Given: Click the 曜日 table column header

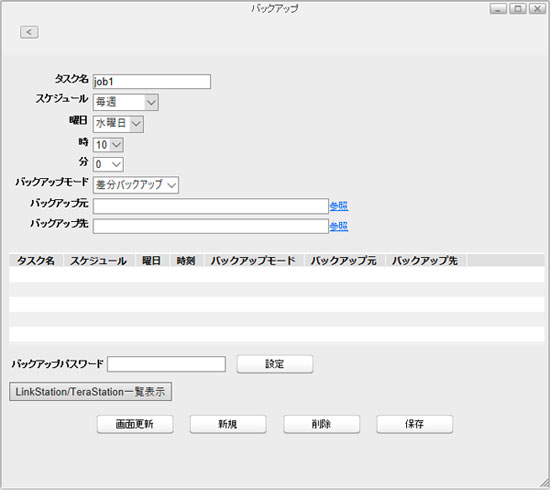Looking at the screenshot, I should pyautogui.click(x=152, y=261).
